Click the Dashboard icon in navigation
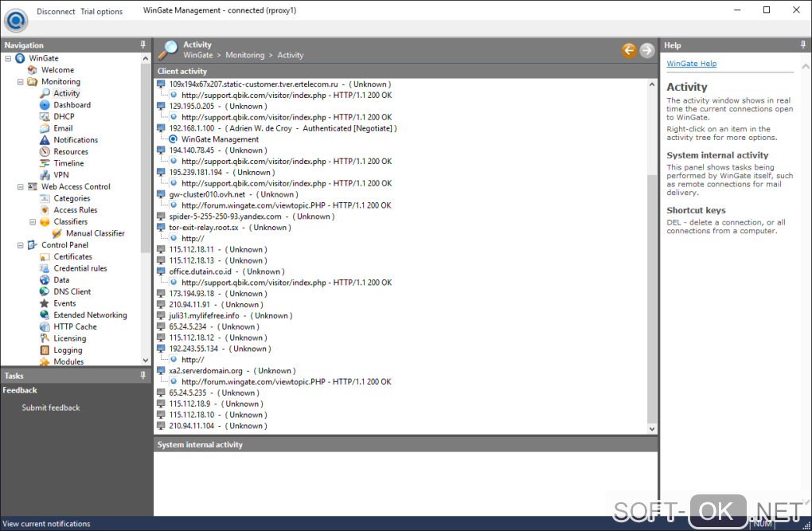Viewport: 812px width, 531px height. (45, 105)
